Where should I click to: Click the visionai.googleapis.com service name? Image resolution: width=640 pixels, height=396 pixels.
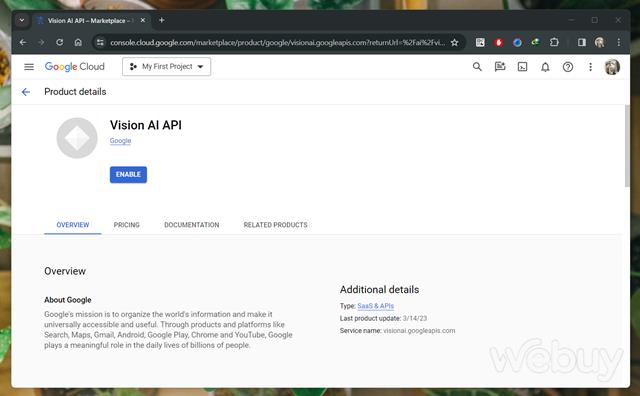click(x=419, y=331)
